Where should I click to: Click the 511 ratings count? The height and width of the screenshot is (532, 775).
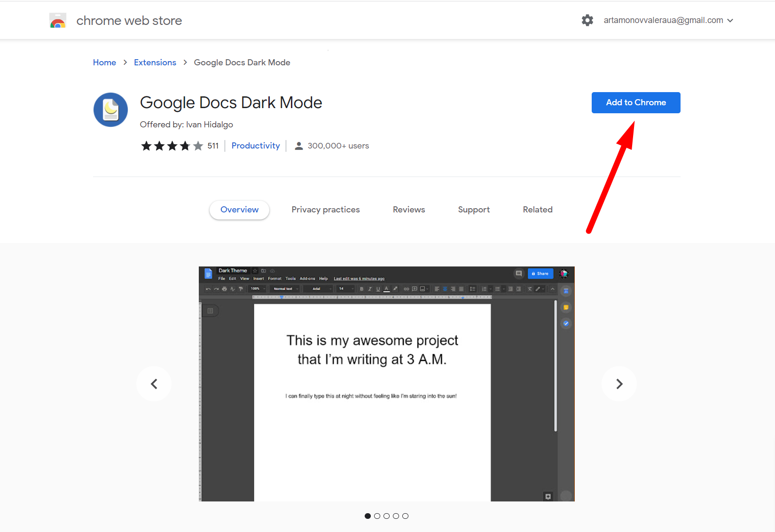click(213, 146)
